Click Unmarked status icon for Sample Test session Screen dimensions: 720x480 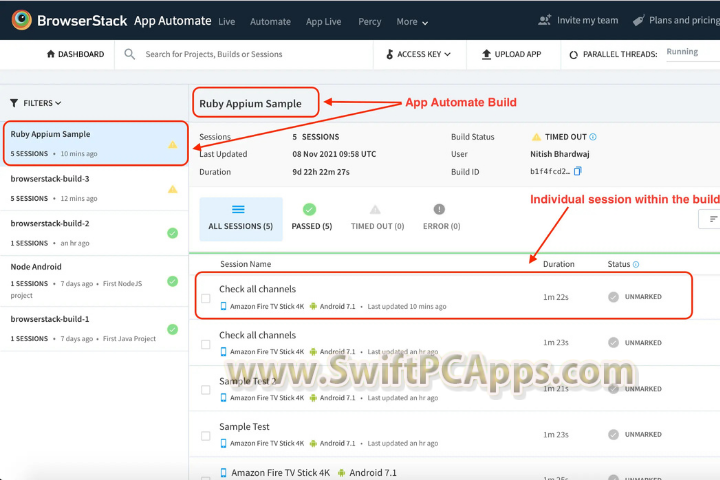(x=613, y=434)
